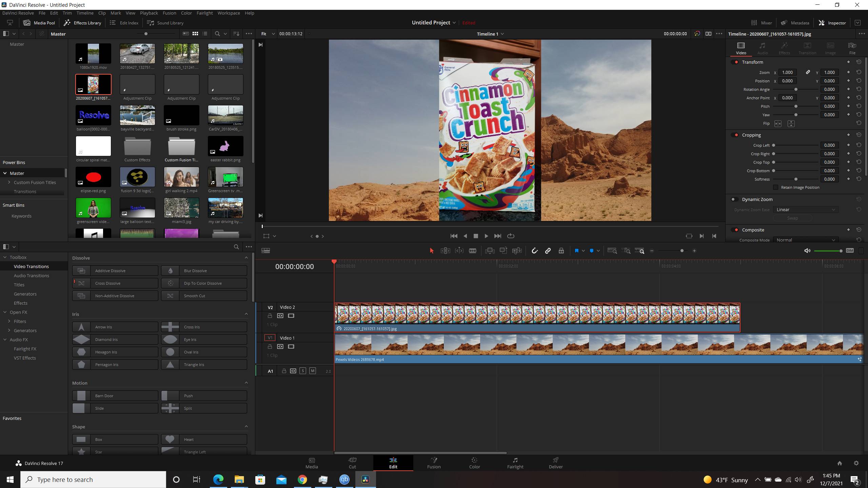Lock the Video 2 track
Viewport: 868px width, 488px height.
point(270,316)
